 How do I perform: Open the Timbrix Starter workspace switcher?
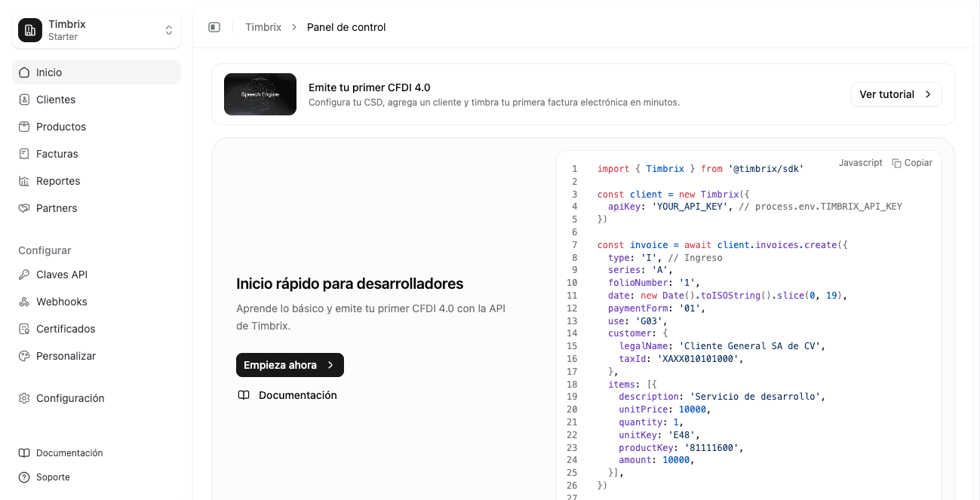[97, 30]
